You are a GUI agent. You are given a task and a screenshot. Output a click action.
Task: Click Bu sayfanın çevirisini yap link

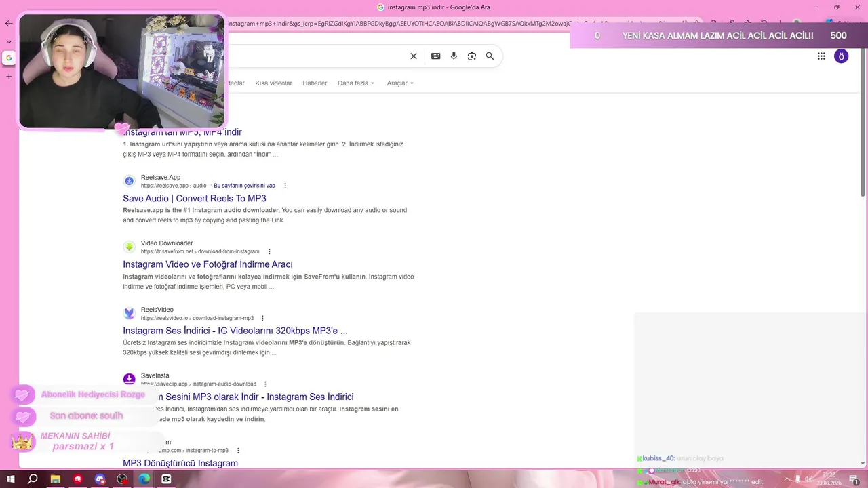pyautogui.click(x=244, y=186)
